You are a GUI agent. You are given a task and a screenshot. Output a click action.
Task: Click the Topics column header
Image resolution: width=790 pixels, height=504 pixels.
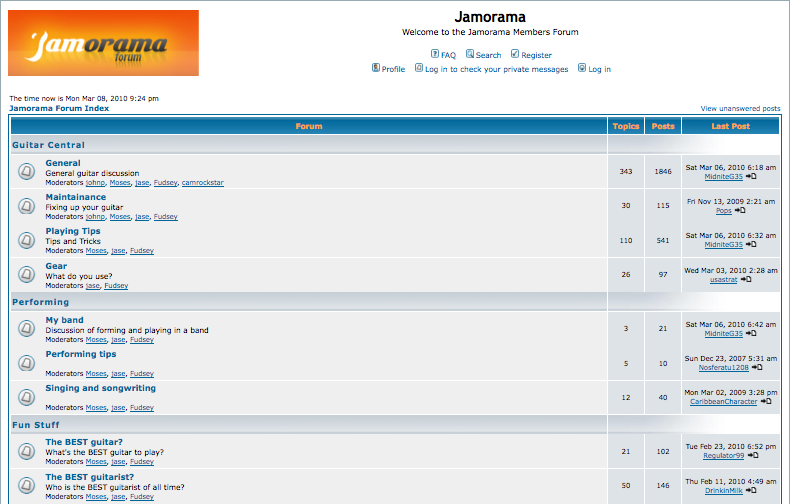click(626, 126)
